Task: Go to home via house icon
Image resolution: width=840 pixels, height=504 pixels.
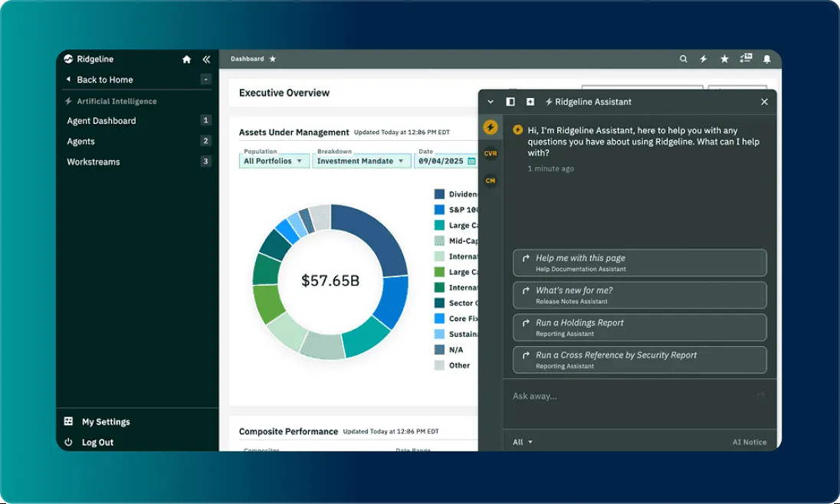Action: [x=186, y=59]
